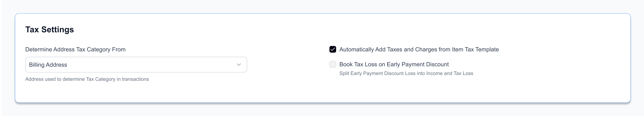The width and height of the screenshot is (644, 116).
Task: Click the Automatically Add Taxes and Charges label
Action: click(419, 50)
